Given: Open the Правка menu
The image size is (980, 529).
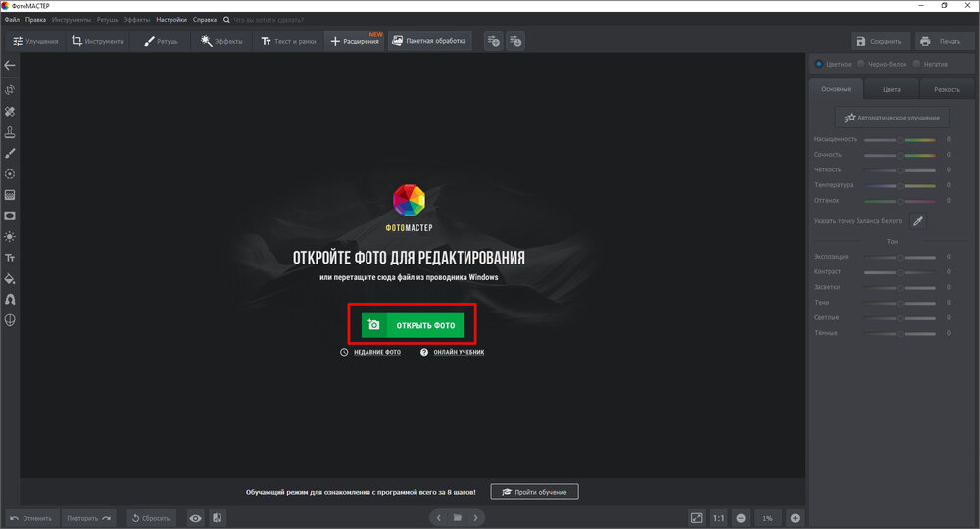Looking at the screenshot, I should click(35, 20).
